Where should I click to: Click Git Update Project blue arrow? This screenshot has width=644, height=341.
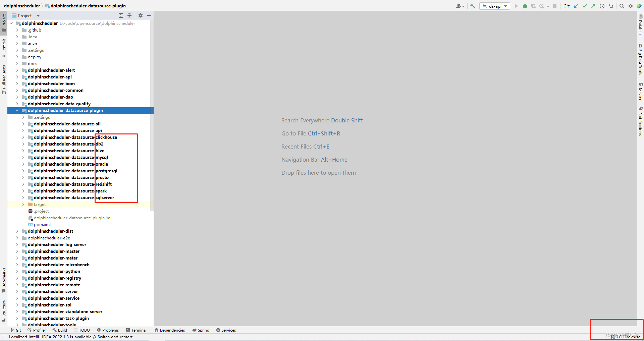(576, 6)
